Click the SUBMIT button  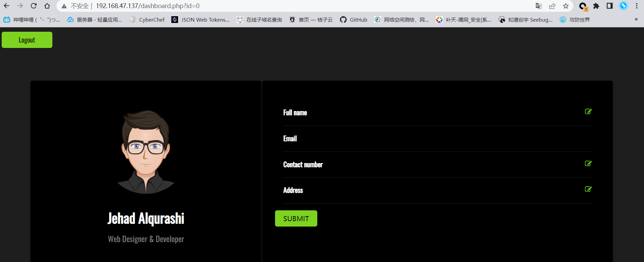296,218
